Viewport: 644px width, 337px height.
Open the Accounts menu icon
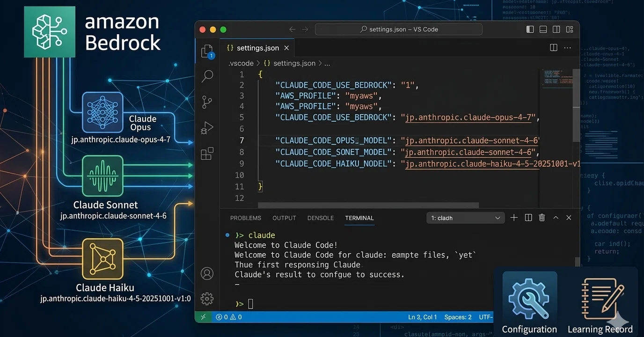point(207,273)
